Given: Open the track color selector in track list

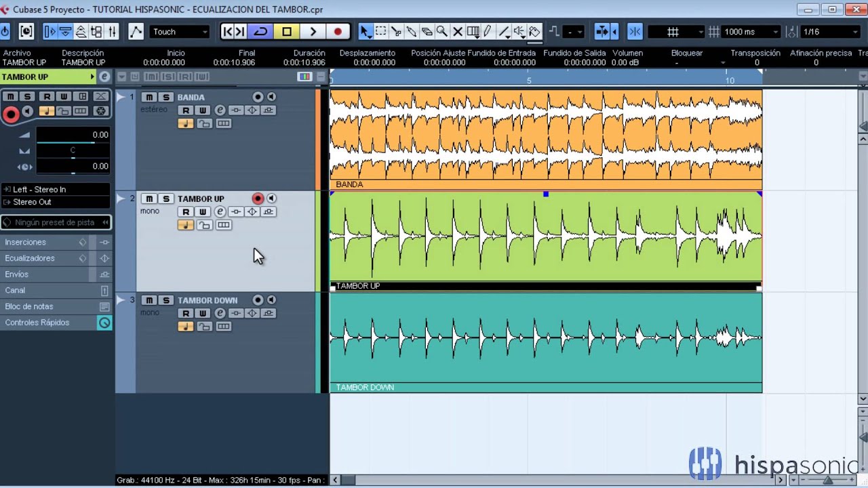Looking at the screenshot, I should (305, 77).
